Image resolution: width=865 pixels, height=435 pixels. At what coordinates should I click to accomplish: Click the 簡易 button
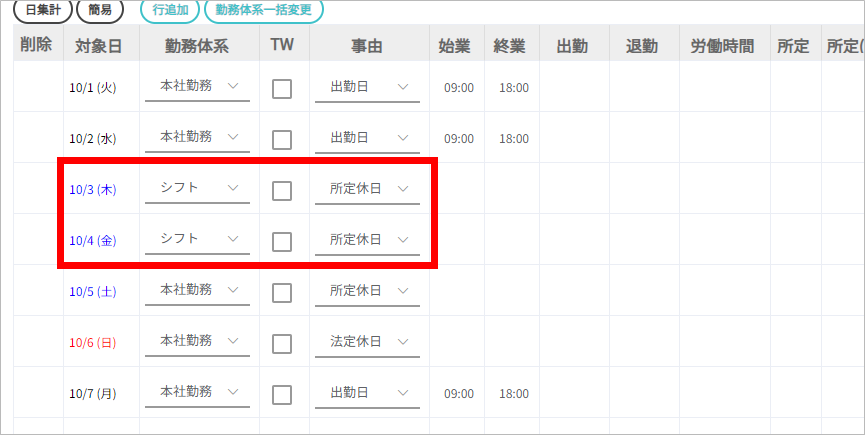[x=101, y=10]
